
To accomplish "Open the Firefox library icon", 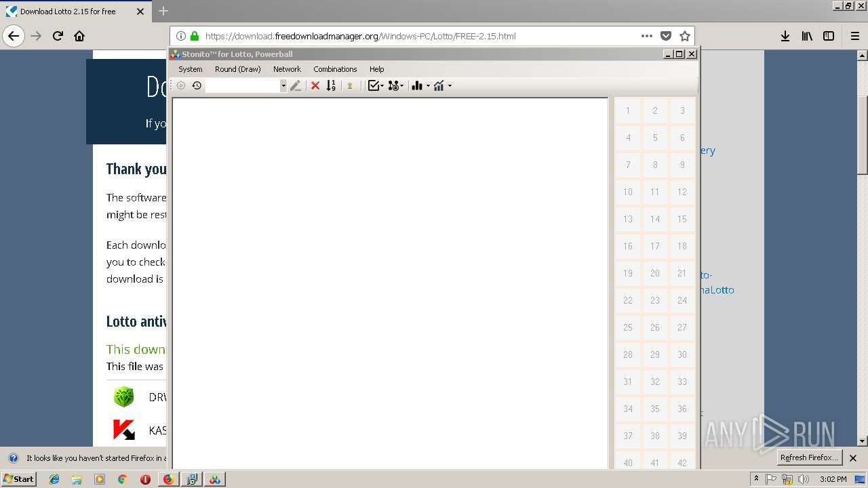I will point(807,36).
